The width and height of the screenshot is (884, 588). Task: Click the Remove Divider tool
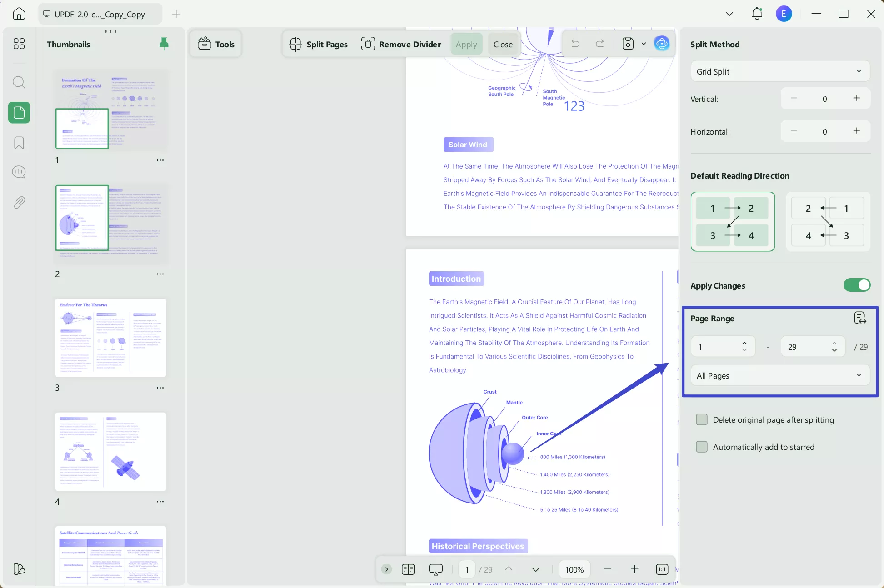(x=401, y=44)
